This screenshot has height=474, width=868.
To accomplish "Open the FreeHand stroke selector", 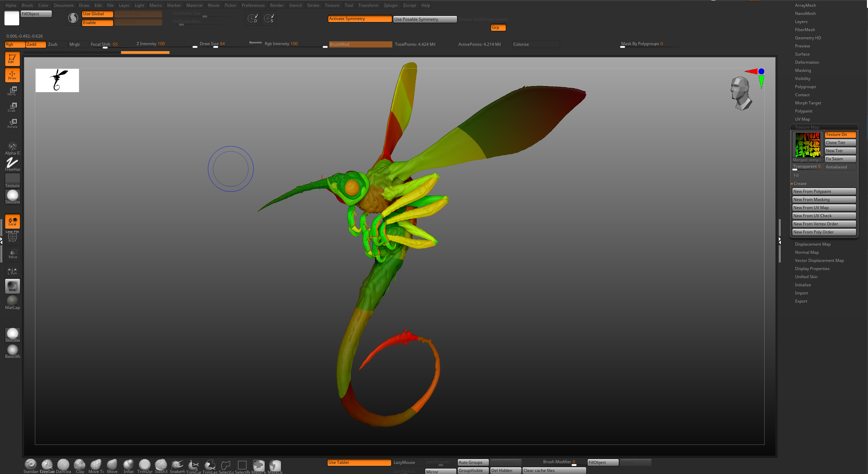I will (13, 164).
